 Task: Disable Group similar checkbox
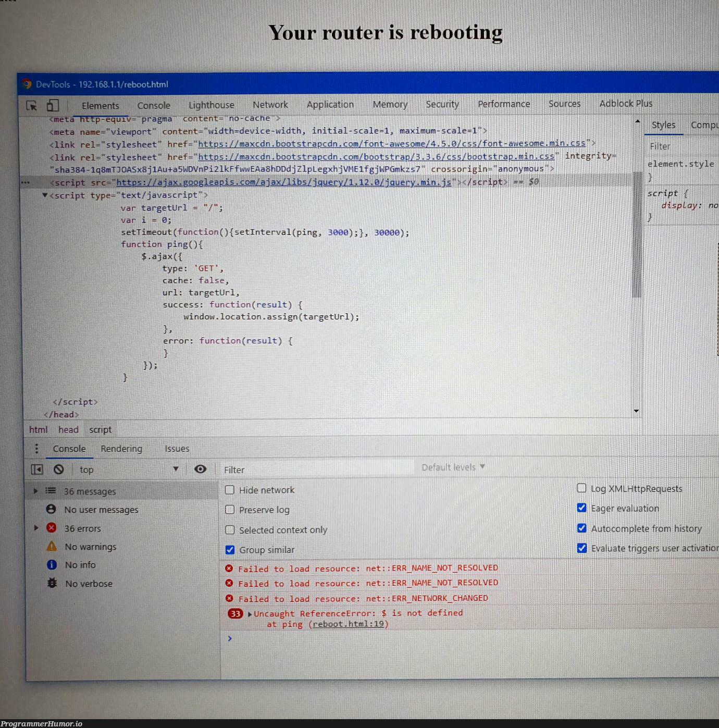(x=230, y=550)
